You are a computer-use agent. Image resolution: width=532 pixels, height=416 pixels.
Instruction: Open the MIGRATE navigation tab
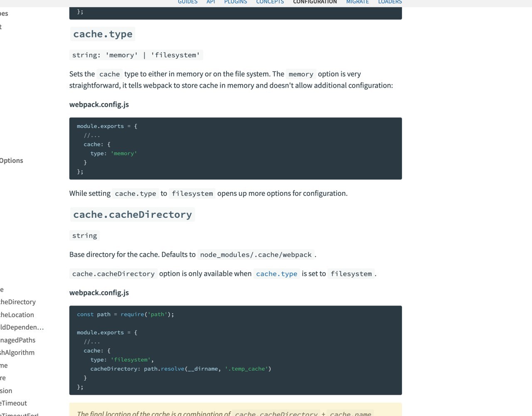[x=357, y=2]
